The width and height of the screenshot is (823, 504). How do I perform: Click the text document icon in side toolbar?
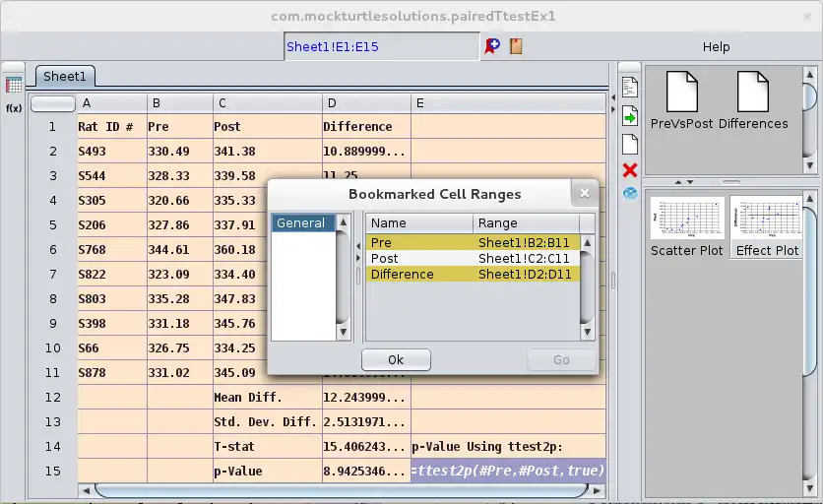click(630, 88)
